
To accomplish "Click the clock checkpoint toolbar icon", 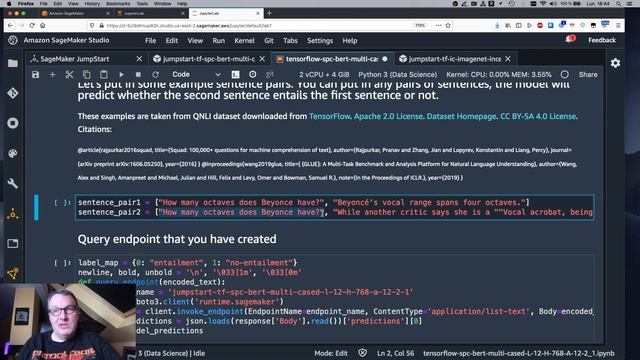I will click(253, 74).
